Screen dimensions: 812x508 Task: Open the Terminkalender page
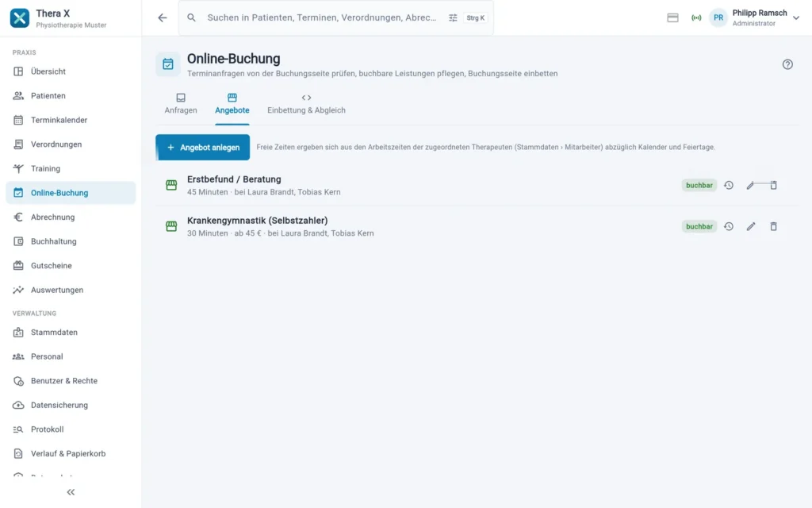[x=71, y=121]
